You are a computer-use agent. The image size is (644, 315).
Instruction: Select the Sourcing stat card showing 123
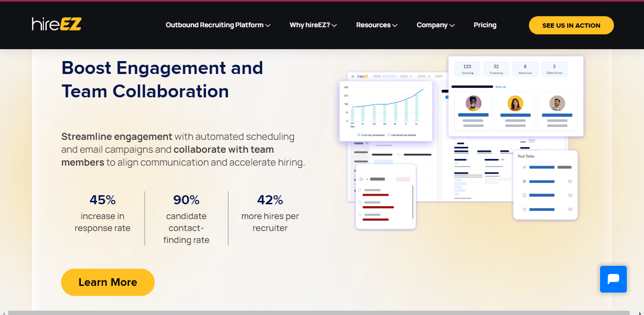(467, 69)
